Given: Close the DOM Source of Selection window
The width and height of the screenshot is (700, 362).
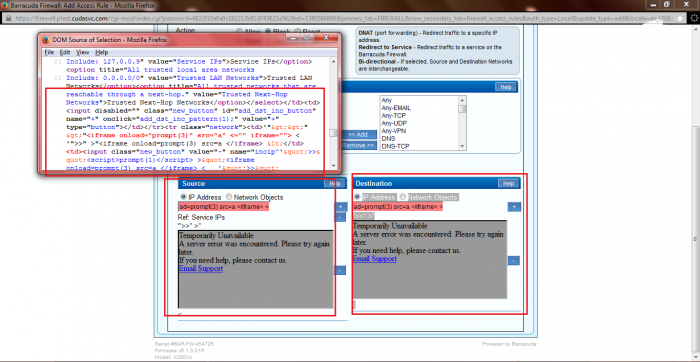Looking at the screenshot, I should (326, 38).
